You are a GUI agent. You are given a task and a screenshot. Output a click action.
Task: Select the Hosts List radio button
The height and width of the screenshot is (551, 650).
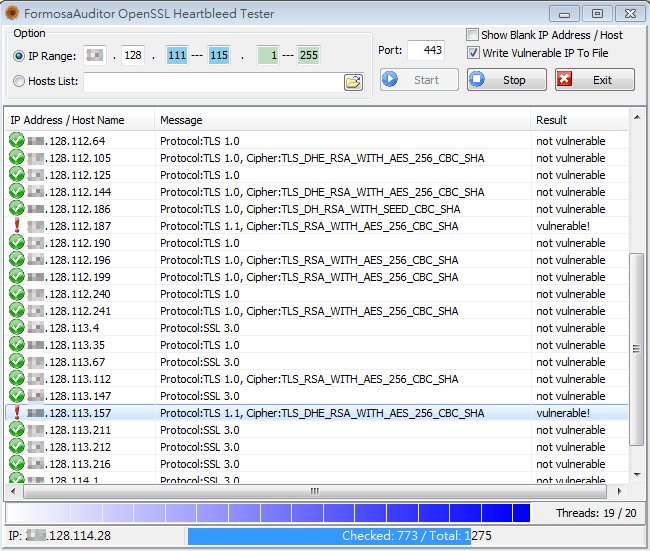(19, 81)
